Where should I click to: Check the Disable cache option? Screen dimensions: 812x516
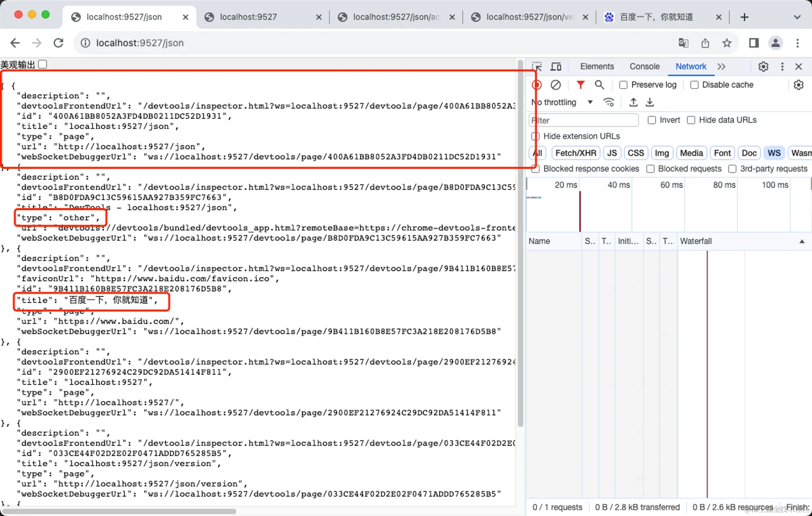[694, 85]
